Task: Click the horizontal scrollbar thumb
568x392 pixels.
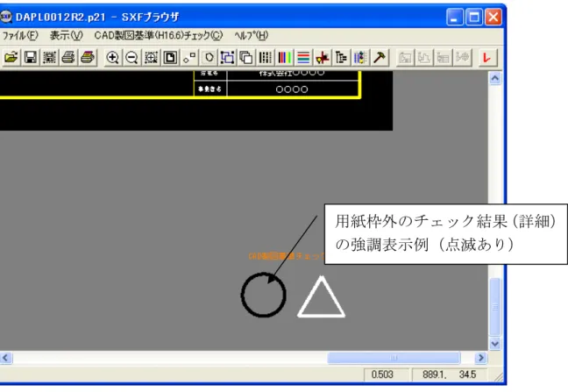Action: 394,358
